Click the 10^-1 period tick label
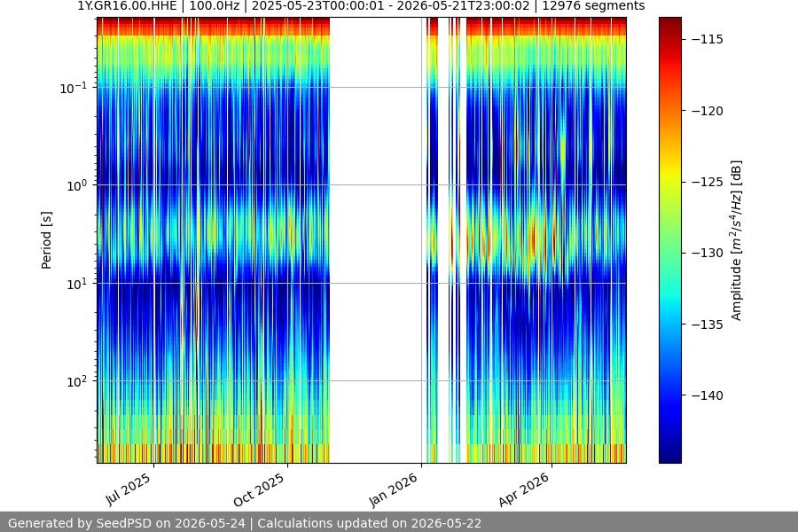798x532 pixels. pyautogui.click(x=74, y=88)
